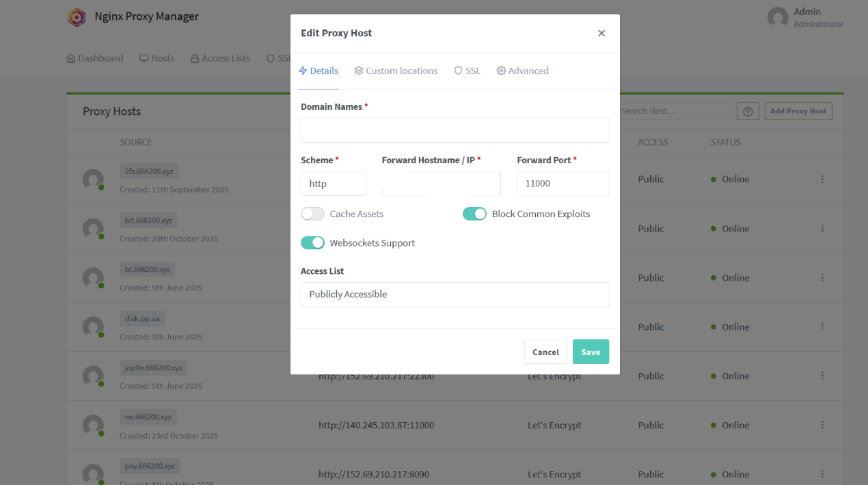This screenshot has width=868, height=485.
Task: Open three-dot menu for ne.666200.xyz row
Action: [822, 425]
